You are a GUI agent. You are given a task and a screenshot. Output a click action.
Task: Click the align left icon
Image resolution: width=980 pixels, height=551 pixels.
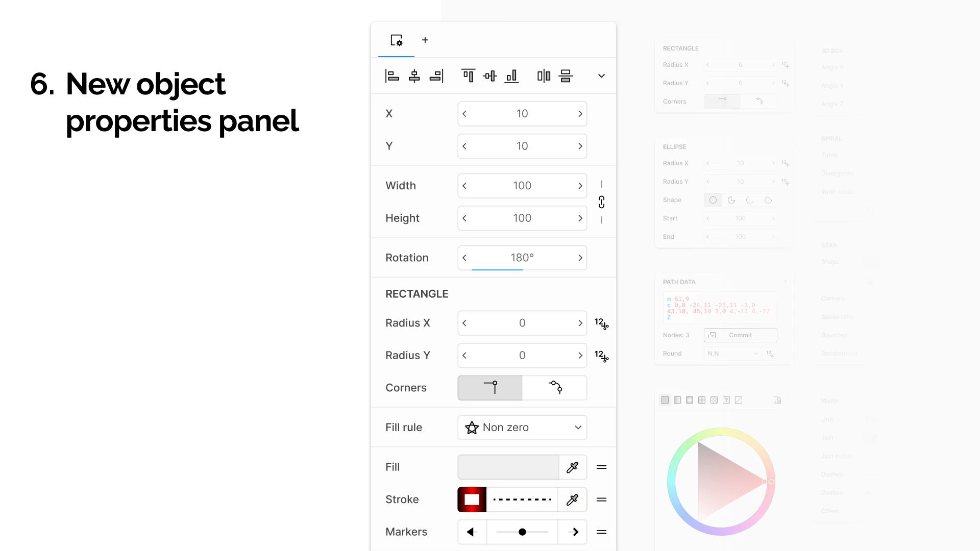click(x=391, y=76)
